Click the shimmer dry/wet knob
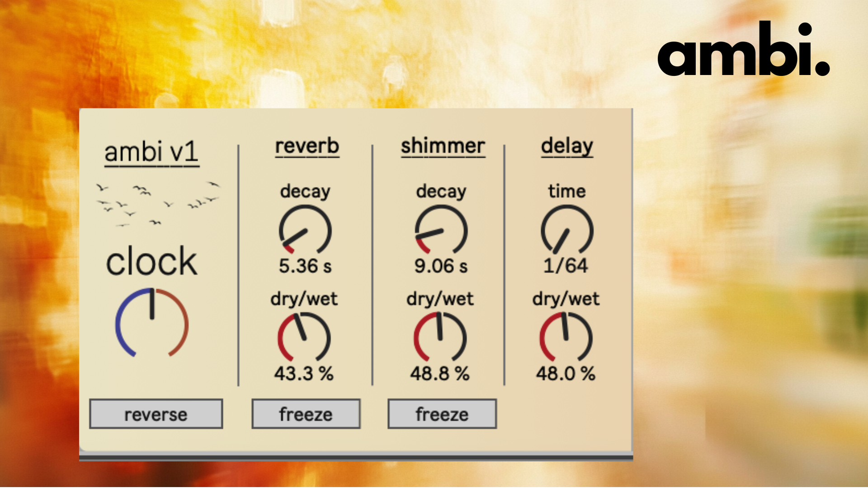The width and height of the screenshot is (868, 488). click(x=440, y=338)
